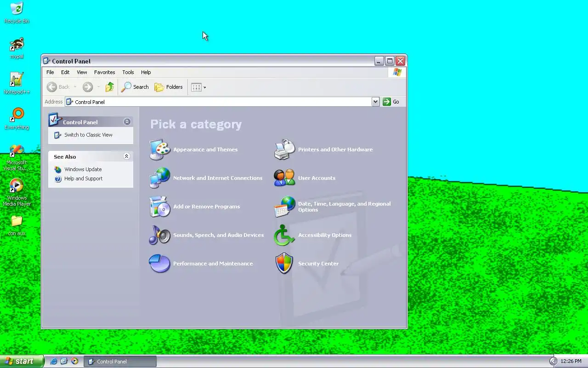The image size is (588, 368).
Task: Click the Date, Time, Language icon
Action: click(x=285, y=207)
